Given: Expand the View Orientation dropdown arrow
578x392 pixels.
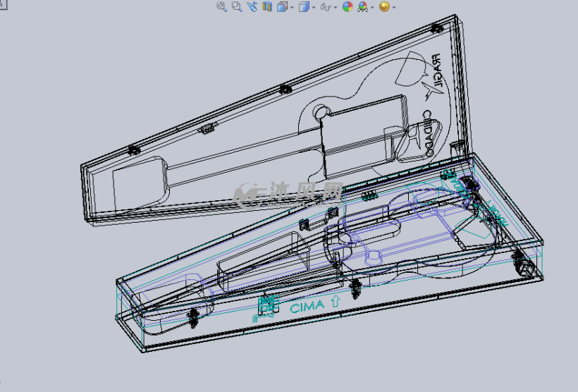Looking at the screenshot, I should 292,7.
